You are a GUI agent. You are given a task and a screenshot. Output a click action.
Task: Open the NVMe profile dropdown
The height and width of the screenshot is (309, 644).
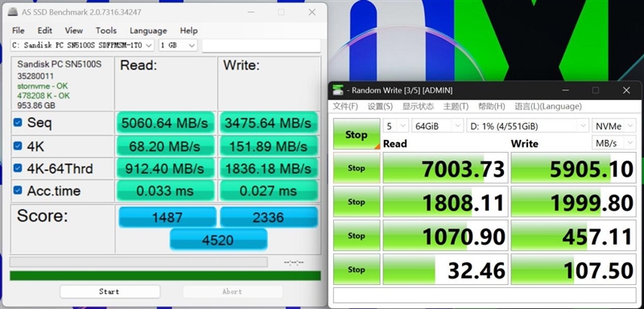point(613,126)
